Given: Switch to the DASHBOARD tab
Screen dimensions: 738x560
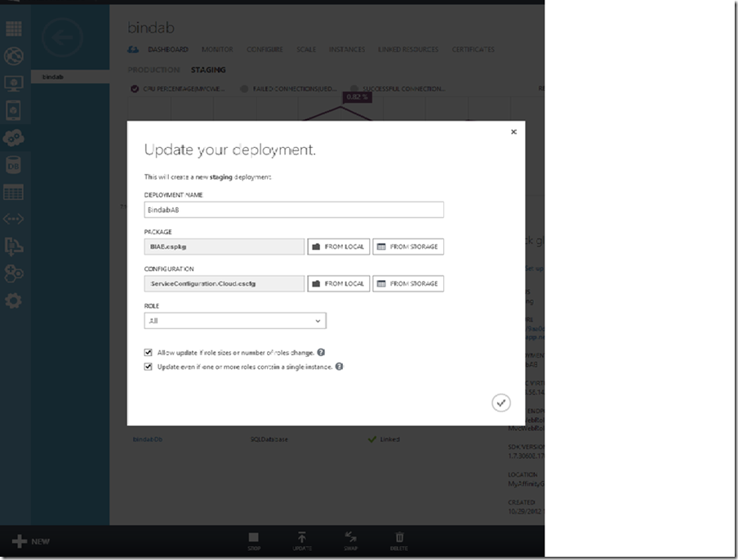Looking at the screenshot, I should (167, 50).
